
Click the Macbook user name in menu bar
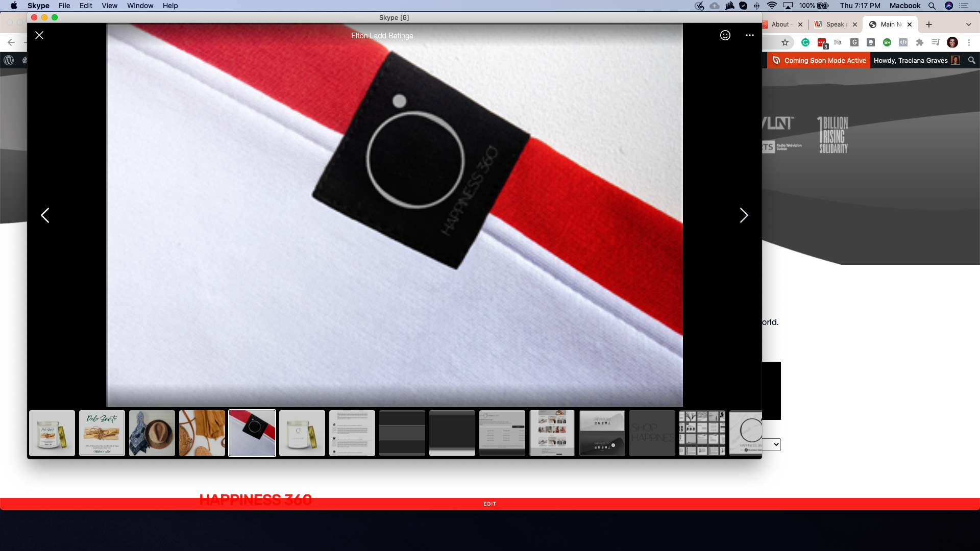click(x=905, y=6)
